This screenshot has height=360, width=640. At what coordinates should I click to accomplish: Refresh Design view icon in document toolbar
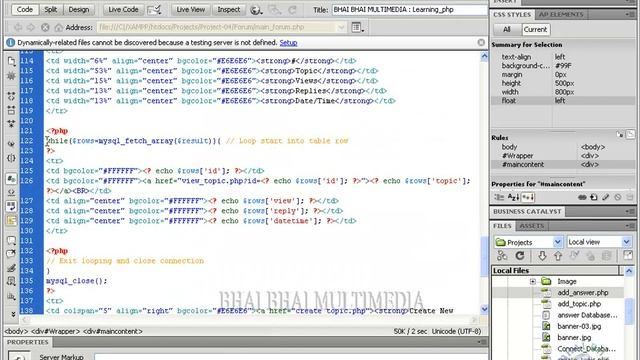point(292,10)
